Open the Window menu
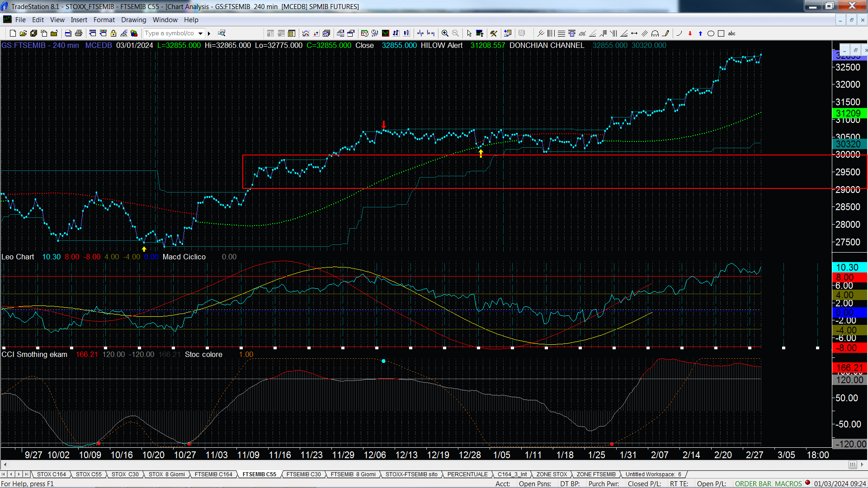The width and height of the screenshot is (868, 488). point(165,19)
